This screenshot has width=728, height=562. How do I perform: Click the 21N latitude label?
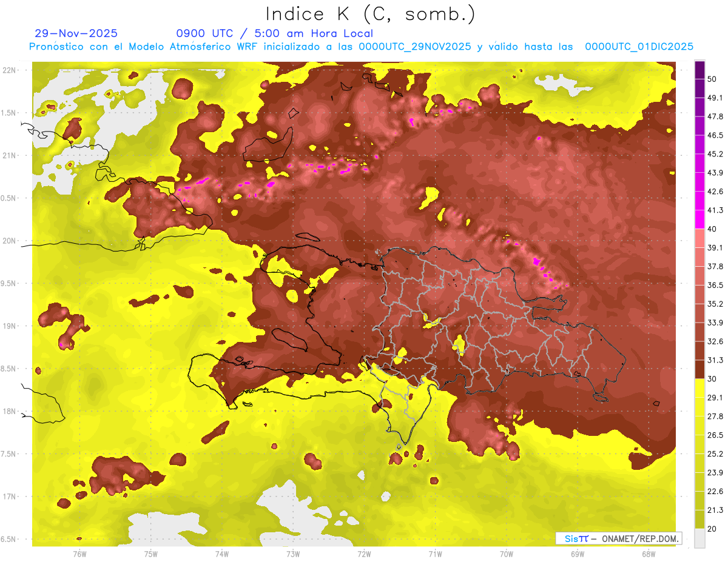(10, 155)
